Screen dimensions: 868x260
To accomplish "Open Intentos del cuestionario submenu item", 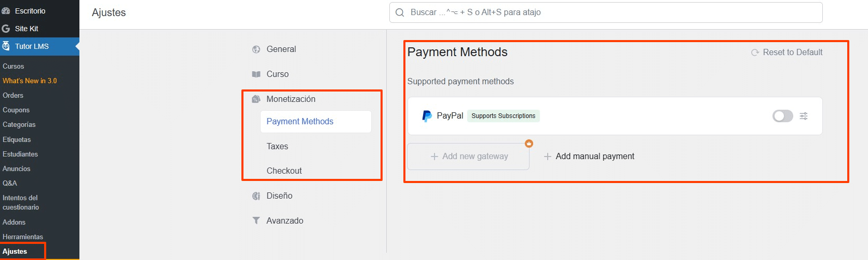I will pos(21,203).
